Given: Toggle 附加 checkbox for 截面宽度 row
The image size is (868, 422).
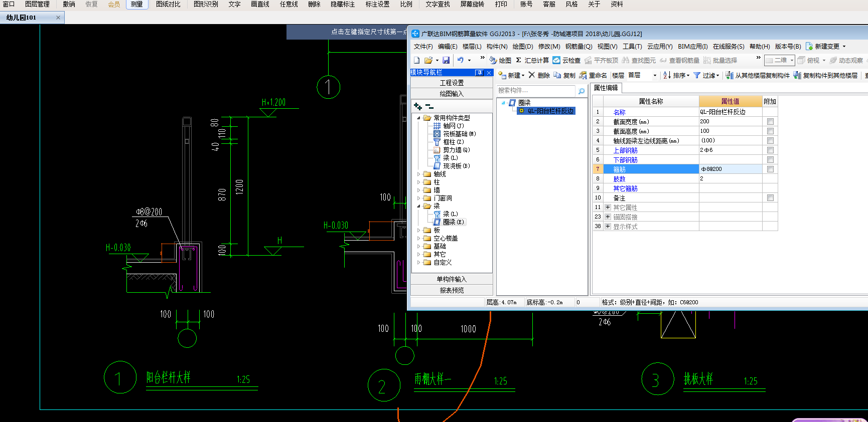Looking at the screenshot, I should pos(770,121).
